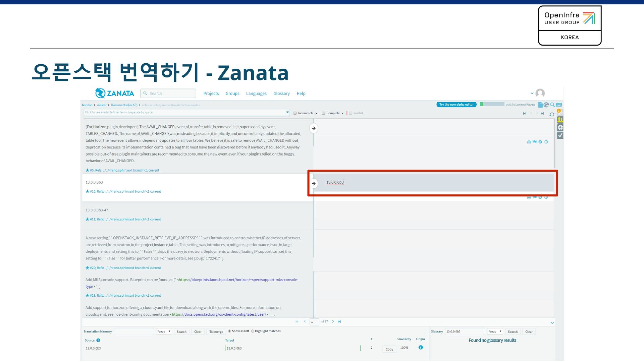Screen dimensions: 644x362
Task: Focus the Glossary search field with 13.0.0.0b3
Action: [x=465, y=331]
